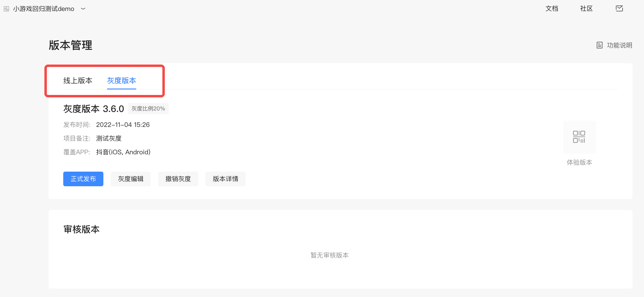Expand the 小游戏回归测试demo dropdown chevron
Screen dimensions: 644x297
pyautogui.click(x=83, y=9)
